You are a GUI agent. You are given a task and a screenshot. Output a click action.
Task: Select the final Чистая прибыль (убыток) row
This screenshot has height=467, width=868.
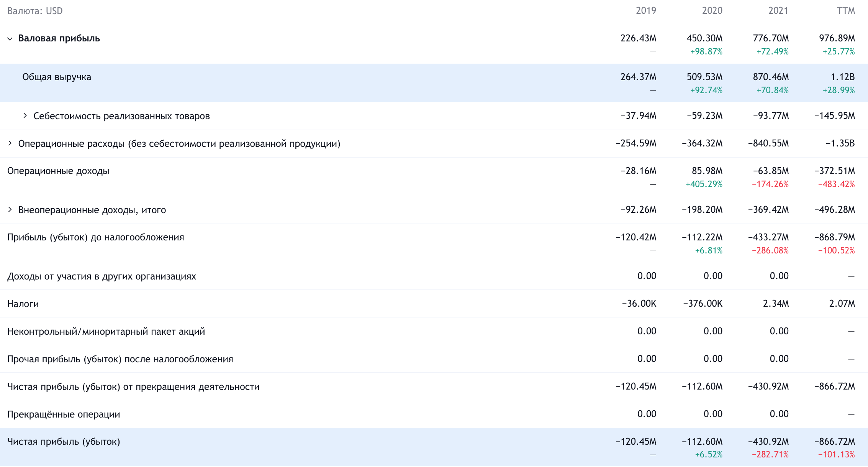tap(434, 447)
